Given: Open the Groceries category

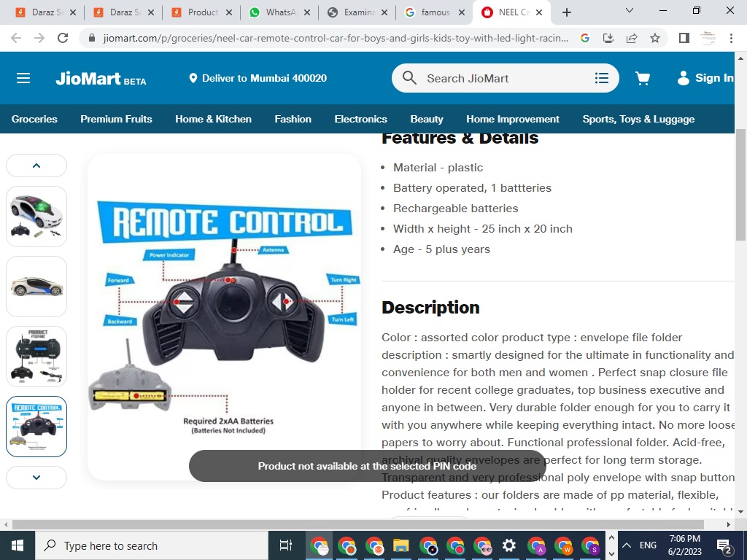Looking at the screenshot, I should (34, 119).
